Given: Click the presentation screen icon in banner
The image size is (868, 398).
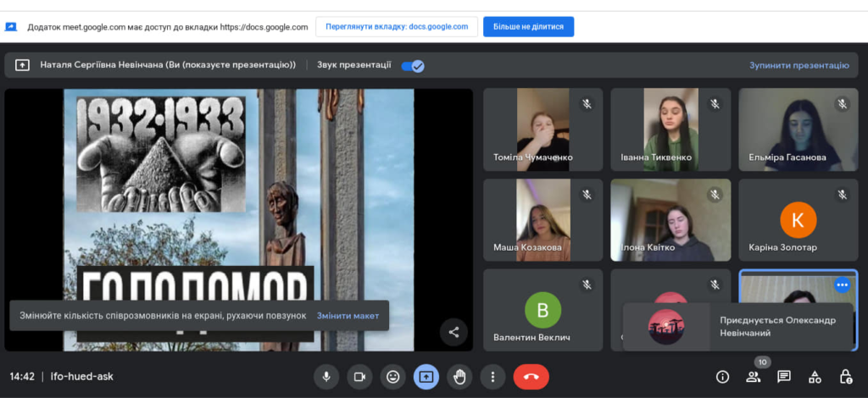Looking at the screenshot, I should 22,65.
